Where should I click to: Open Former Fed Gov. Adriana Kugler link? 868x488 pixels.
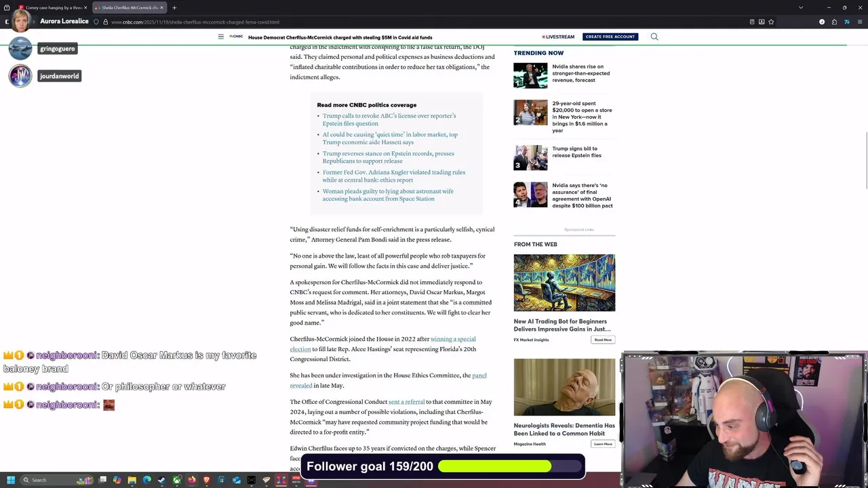coord(394,176)
